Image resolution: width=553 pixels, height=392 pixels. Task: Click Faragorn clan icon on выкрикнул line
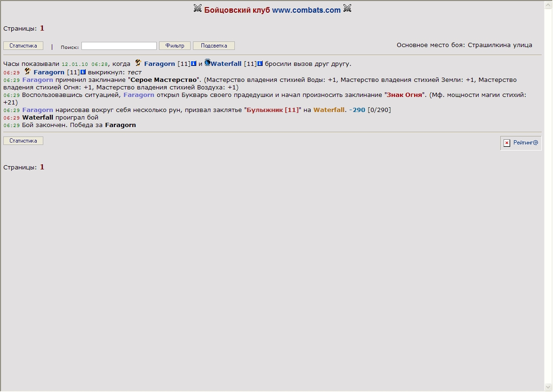click(x=27, y=71)
